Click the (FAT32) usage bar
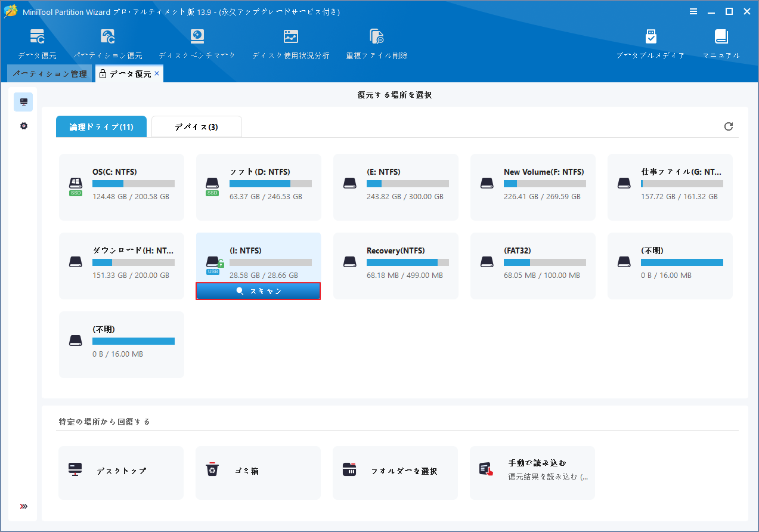The height and width of the screenshot is (532, 759). [545, 262]
